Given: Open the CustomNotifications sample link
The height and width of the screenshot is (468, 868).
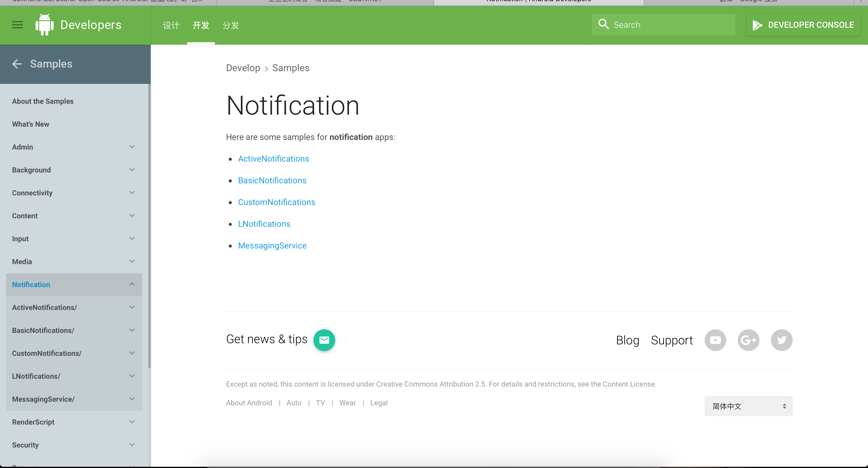Looking at the screenshot, I should point(276,202).
